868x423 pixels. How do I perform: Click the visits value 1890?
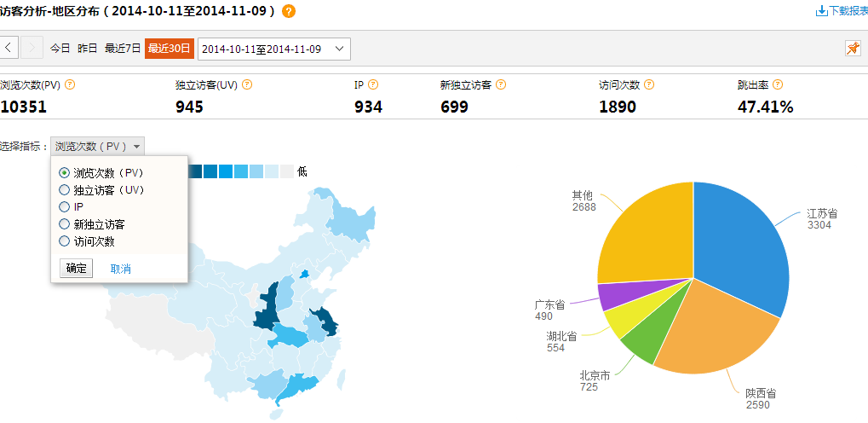618,107
